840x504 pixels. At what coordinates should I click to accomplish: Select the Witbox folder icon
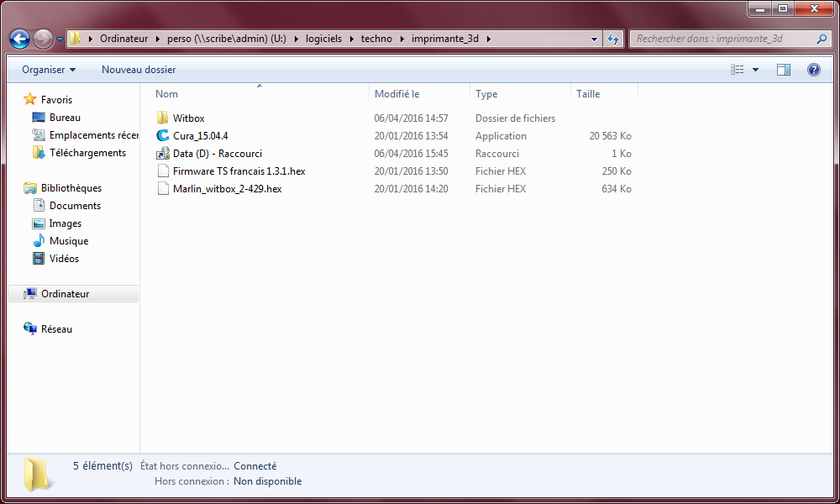(x=163, y=118)
